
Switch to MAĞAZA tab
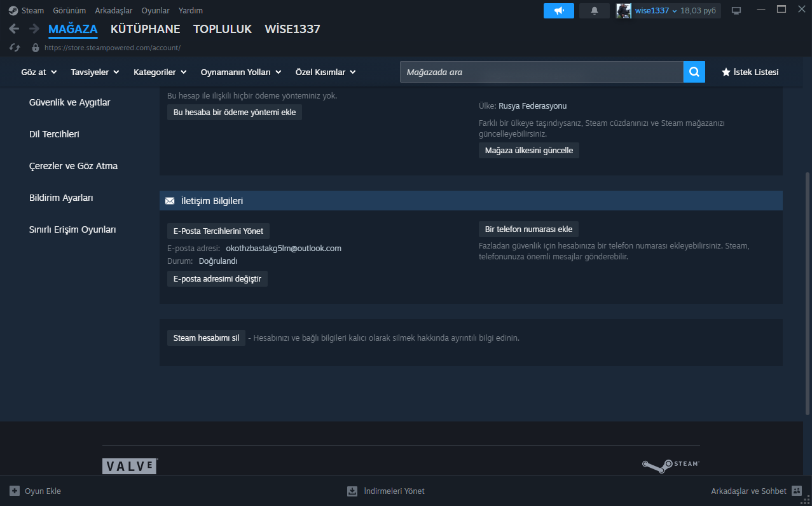[x=73, y=29]
